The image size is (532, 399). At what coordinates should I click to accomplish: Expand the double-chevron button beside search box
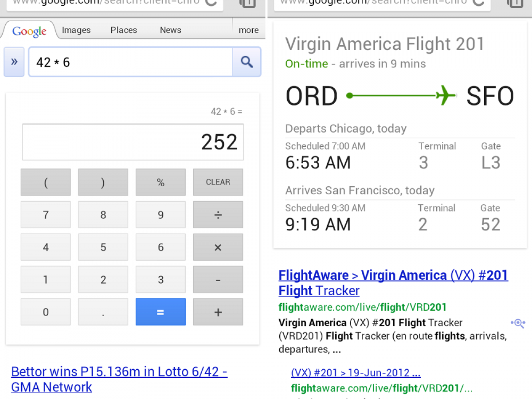pos(14,62)
